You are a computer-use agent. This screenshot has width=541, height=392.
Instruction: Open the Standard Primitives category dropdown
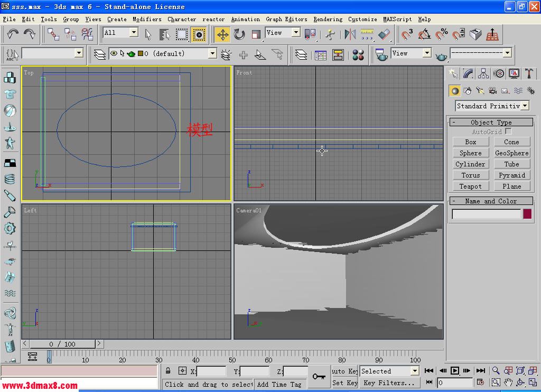click(x=524, y=106)
